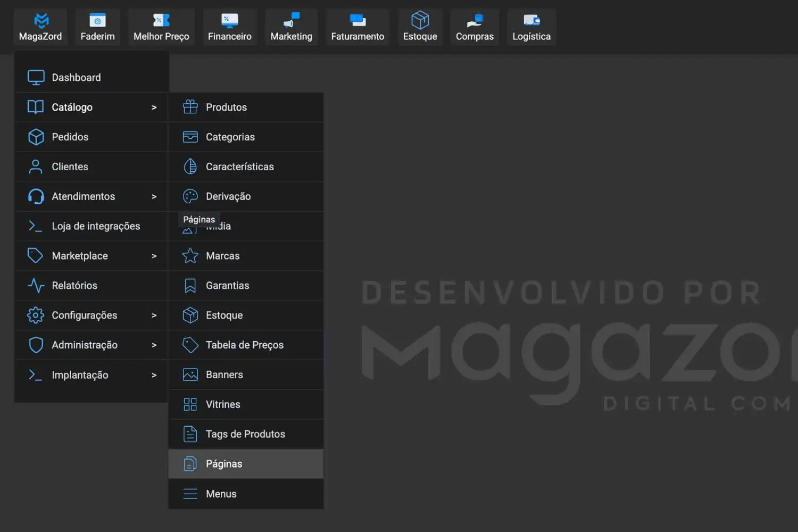Expand the Administração menu arrow
The image size is (798, 532).
tap(154, 345)
